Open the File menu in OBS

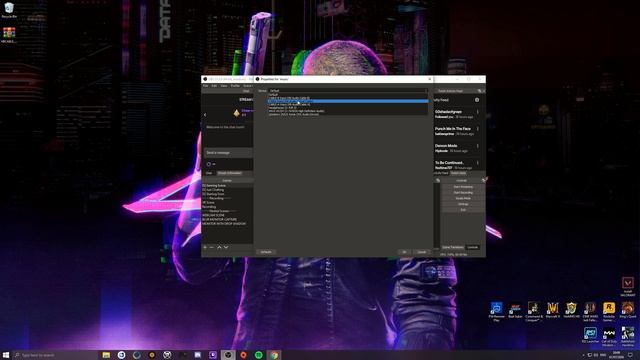tap(206, 86)
